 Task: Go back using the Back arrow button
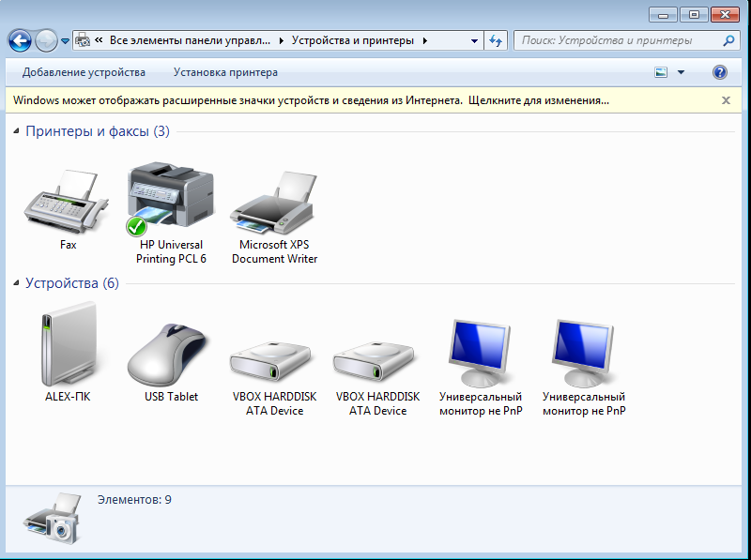pyautogui.click(x=20, y=40)
